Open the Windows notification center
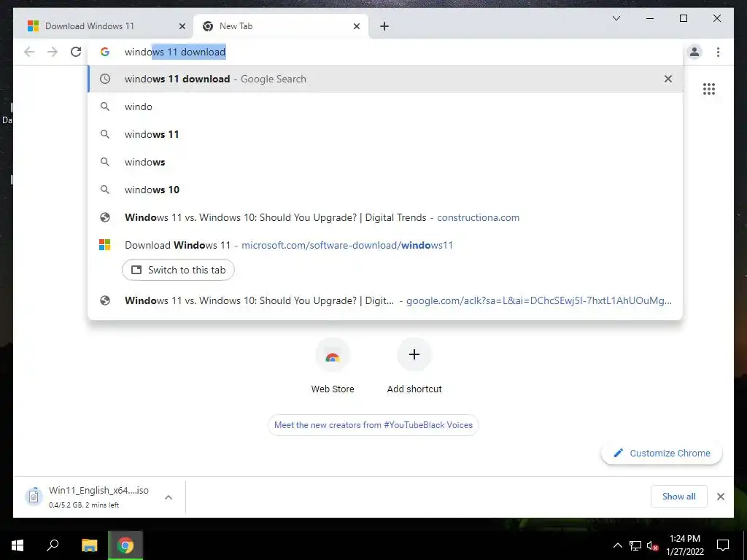Screen dimensions: 747x560 [723, 545]
